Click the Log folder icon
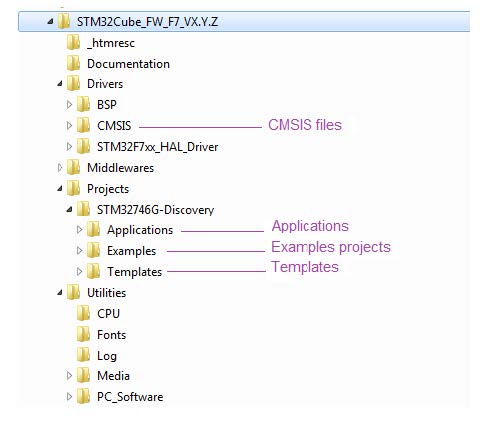This screenshot has width=491, height=432. coord(83,355)
